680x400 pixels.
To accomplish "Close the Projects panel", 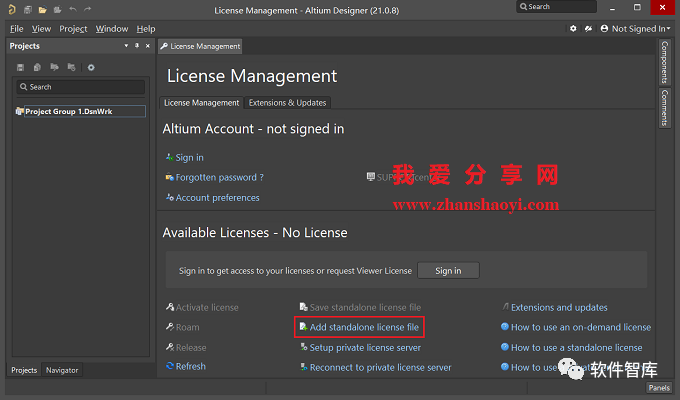I will coord(148,46).
